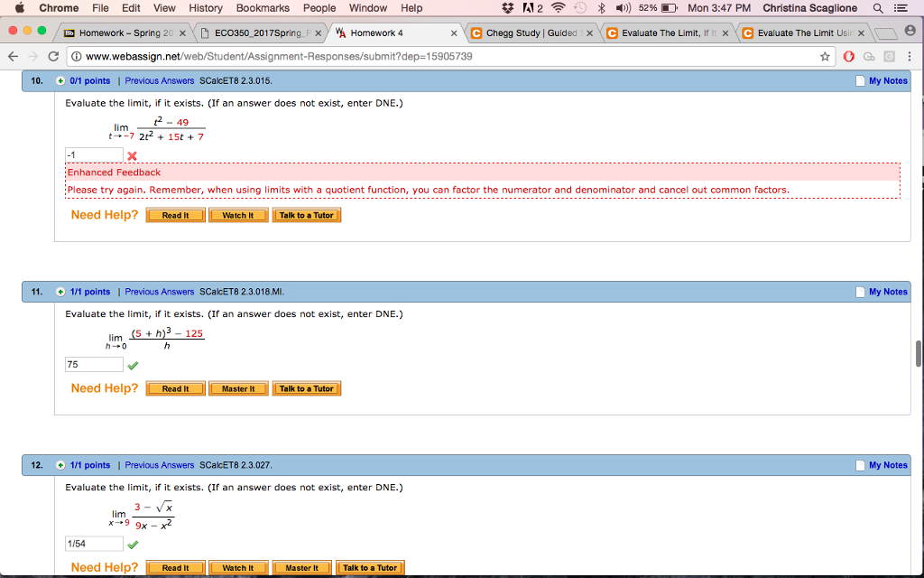924x578 pixels.
Task: Open the Help menu
Action: point(411,7)
